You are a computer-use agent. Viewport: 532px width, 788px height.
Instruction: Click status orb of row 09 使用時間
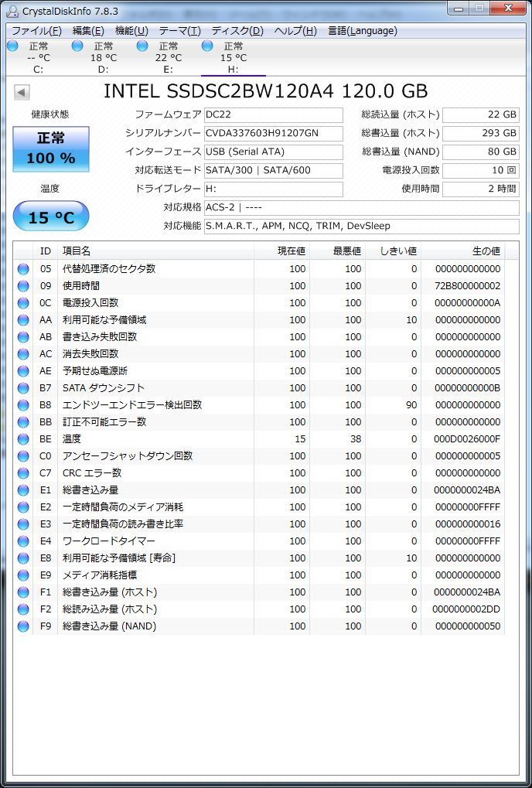[23, 286]
